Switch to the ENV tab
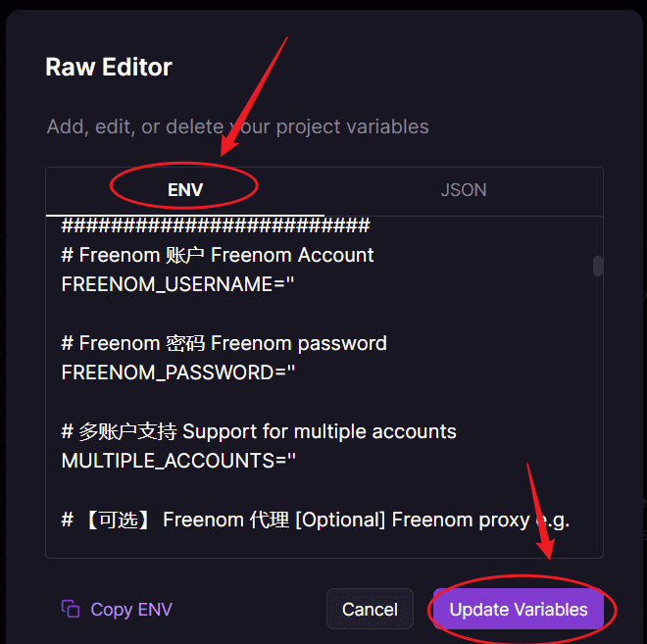Viewport: 647px width, 644px height. 185,190
